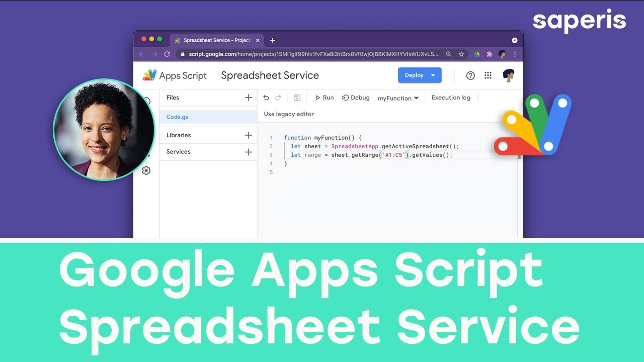Click the Libraries section label
Image resolution: width=644 pixels, height=362 pixels.
[x=179, y=135]
